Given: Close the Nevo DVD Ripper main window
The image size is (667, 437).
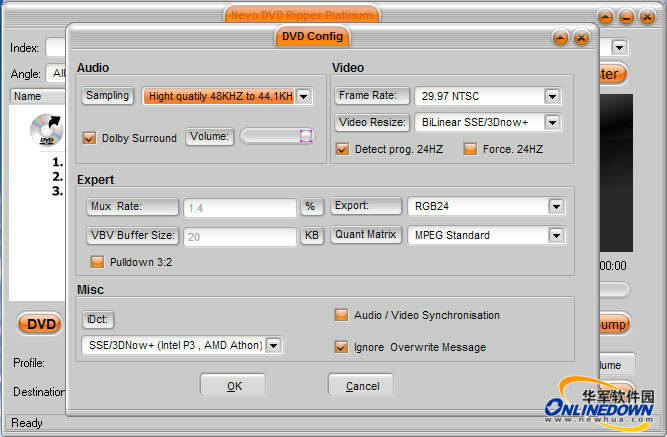Looking at the screenshot, I should pyautogui.click(x=647, y=17).
